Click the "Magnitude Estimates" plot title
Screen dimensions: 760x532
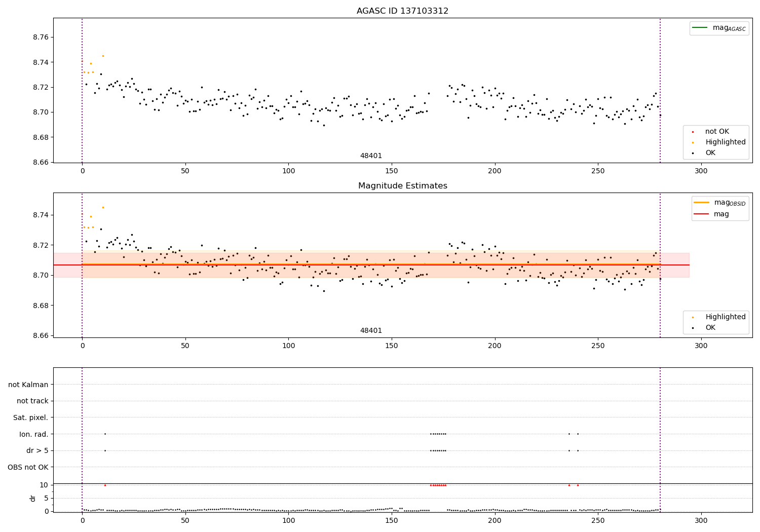pyautogui.click(x=402, y=186)
